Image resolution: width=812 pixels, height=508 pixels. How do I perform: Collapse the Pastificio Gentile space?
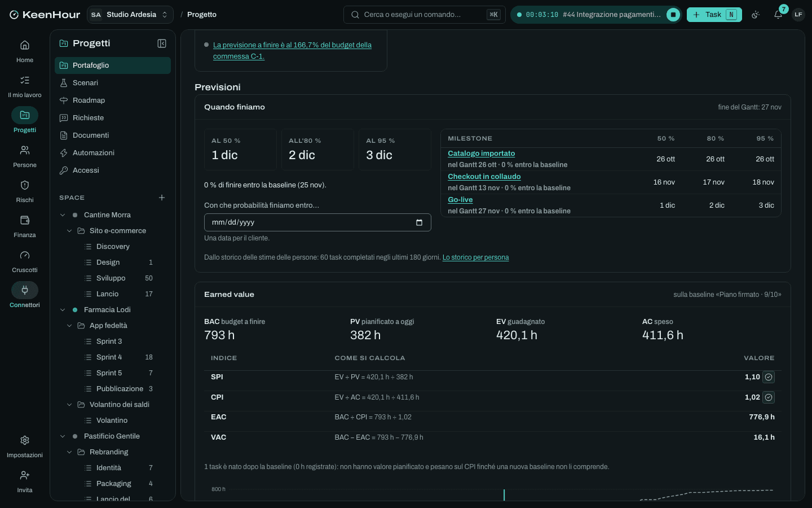(x=63, y=436)
